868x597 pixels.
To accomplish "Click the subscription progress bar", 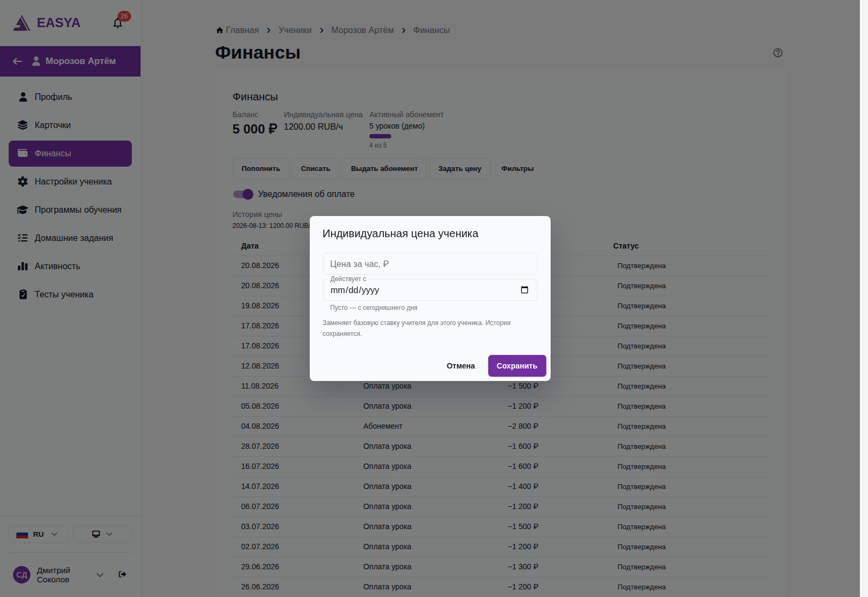I will pyautogui.click(x=380, y=136).
